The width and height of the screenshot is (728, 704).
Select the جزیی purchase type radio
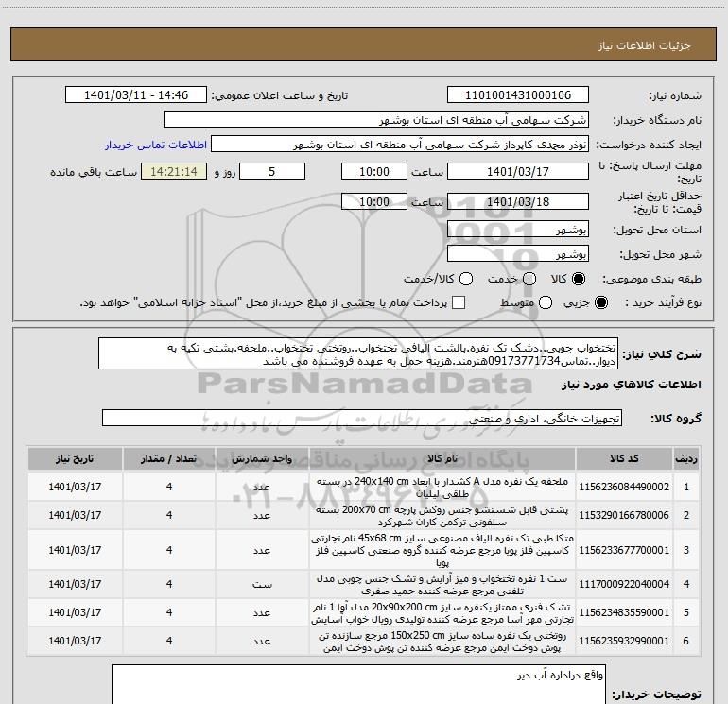click(x=600, y=302)
